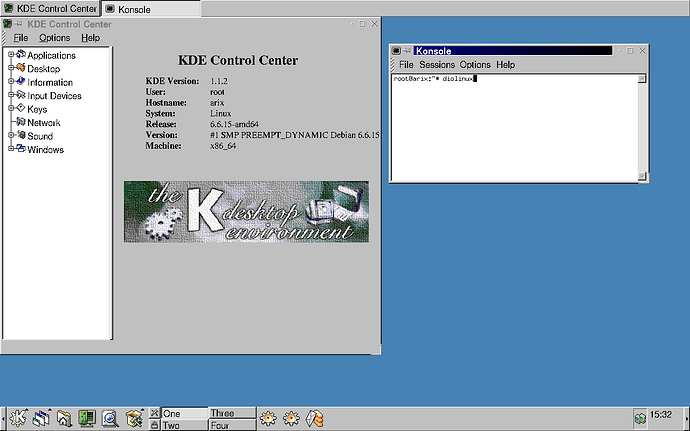The width and height of the screenshot is (690, 431).
Task: Open the Konsole Help menu
Action: point(506,65)
